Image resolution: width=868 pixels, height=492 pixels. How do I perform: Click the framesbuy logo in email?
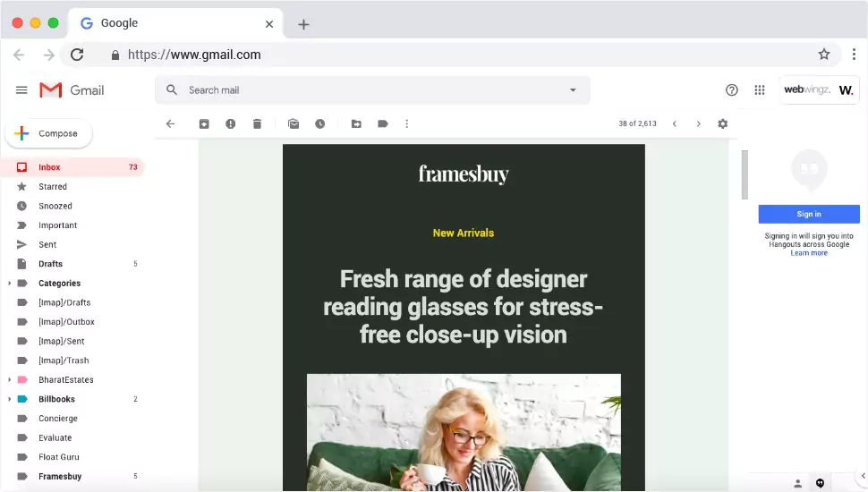(x=464, y=174)
